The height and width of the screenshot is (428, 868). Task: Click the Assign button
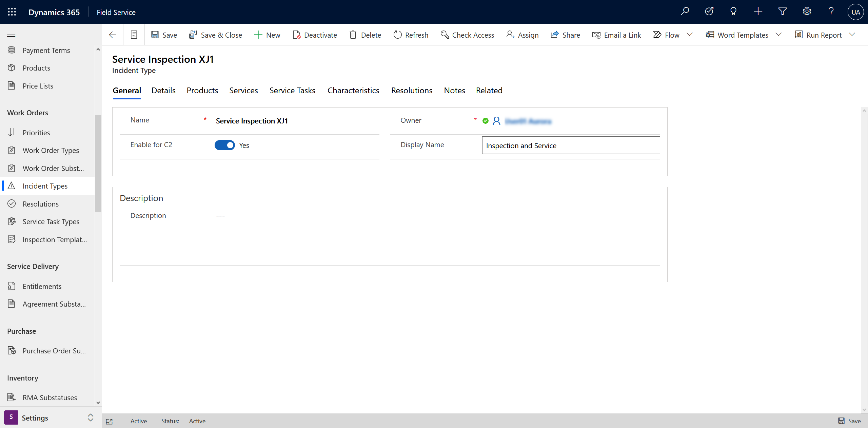coord(522,34)
